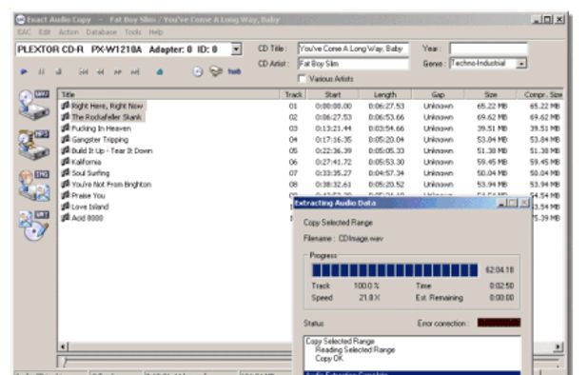This screenshot has width=588, height=375.
Task: Open the Genre dropdown arrow
Action: point(521,64)
